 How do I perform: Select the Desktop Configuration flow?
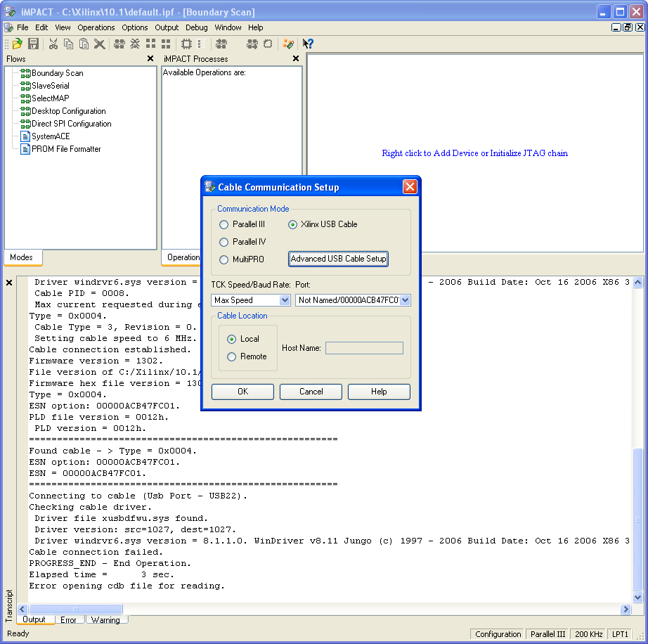[x=69, y=111]
